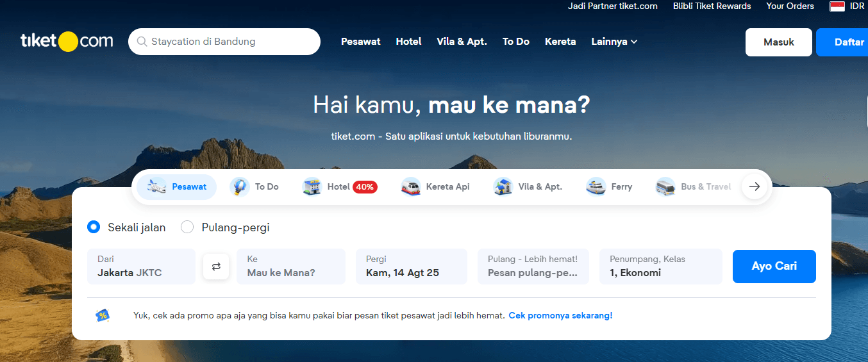
Task: Choose the Bus & Travel icon
Action: [665, 187]
